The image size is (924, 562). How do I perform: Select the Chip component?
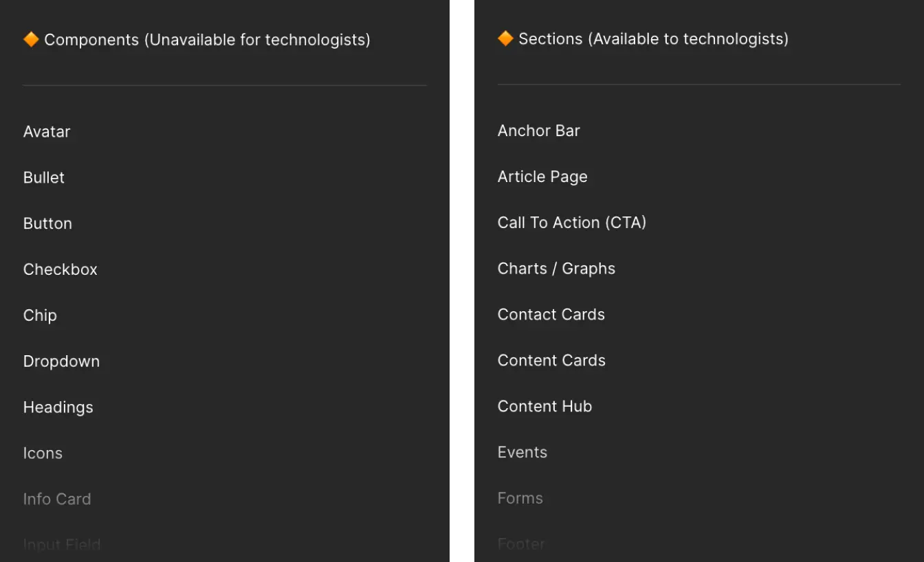pyautogui.click(x=40, y=315)
